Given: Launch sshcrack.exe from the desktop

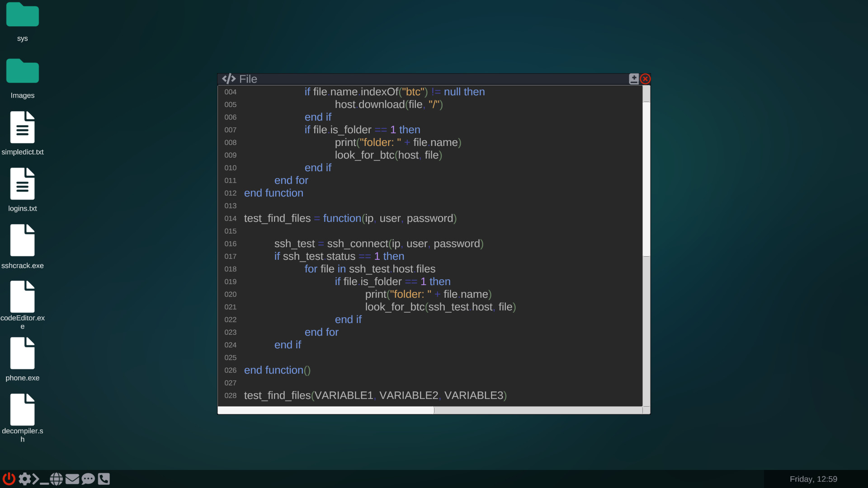Looking at the screenshot, I should point(23,240).
